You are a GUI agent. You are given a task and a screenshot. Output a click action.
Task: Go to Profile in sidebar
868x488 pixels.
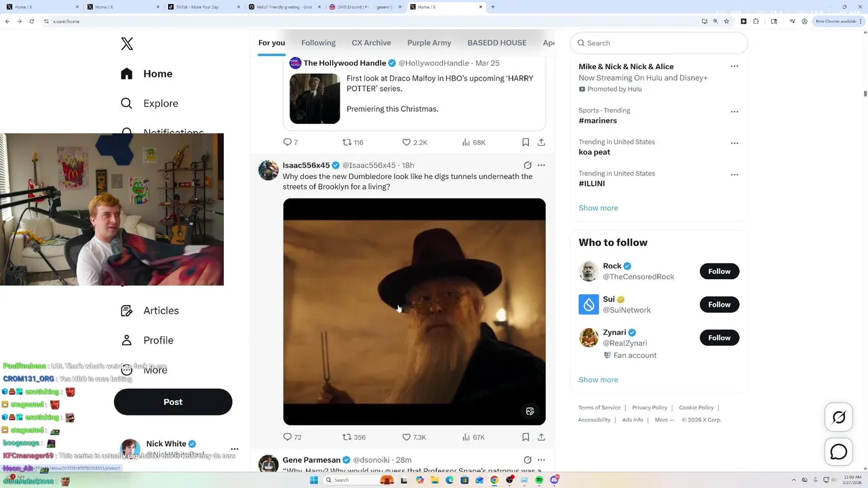(147, 340)
